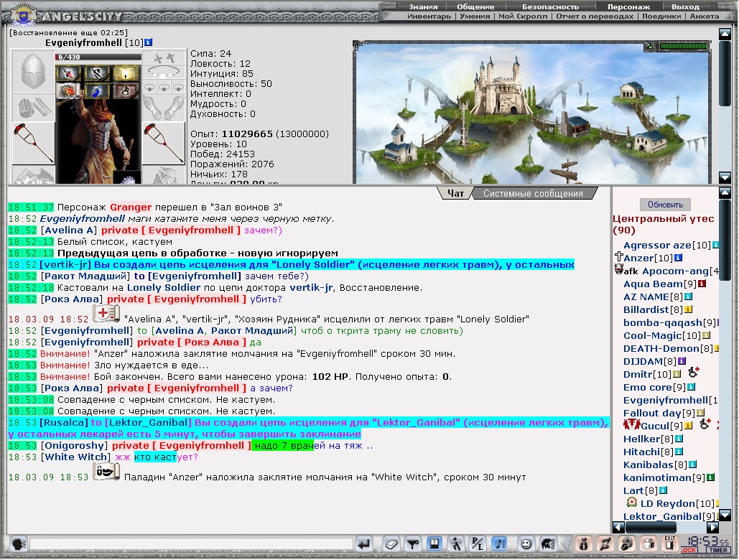Click the Agressor aze player name
This screenshot has width=739, height=560.
[x=657, y=245]
